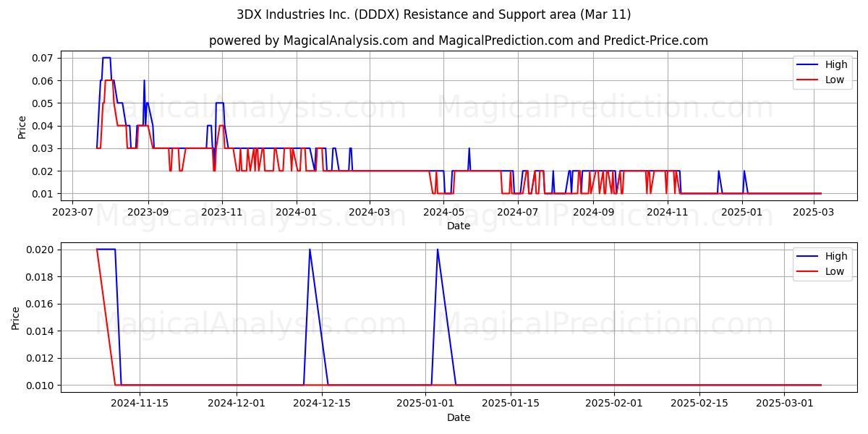Image resolution: width=868 pixels, height=434 pixels.
Task: Click the 0.01 tick label on top chart
Action: pyautogui.click(x=44, y=194)
